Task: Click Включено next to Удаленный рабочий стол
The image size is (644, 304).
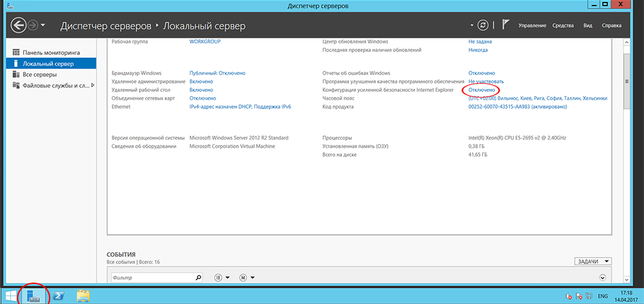Action: [x=201, y=89]
